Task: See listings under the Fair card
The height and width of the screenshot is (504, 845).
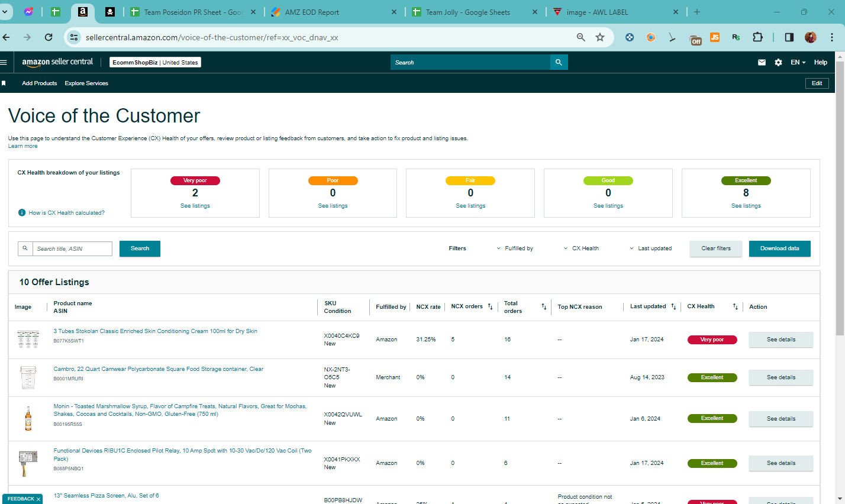Action: coord(470,206)
